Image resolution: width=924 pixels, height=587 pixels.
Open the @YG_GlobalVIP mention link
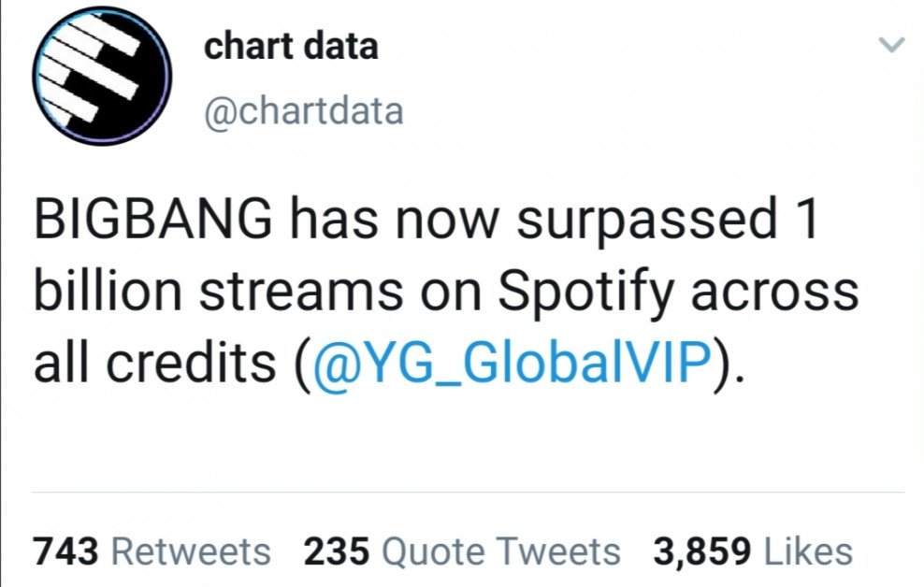(512, 362)
